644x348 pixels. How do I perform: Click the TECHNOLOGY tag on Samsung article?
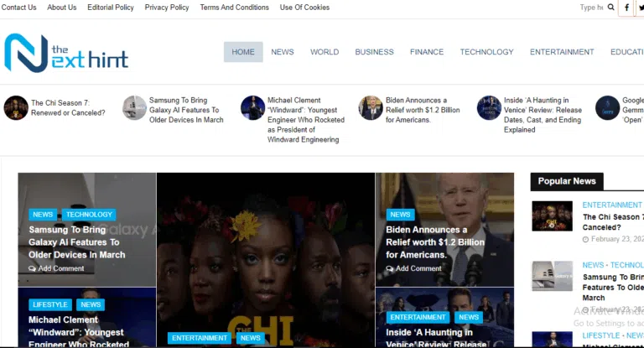89,215
